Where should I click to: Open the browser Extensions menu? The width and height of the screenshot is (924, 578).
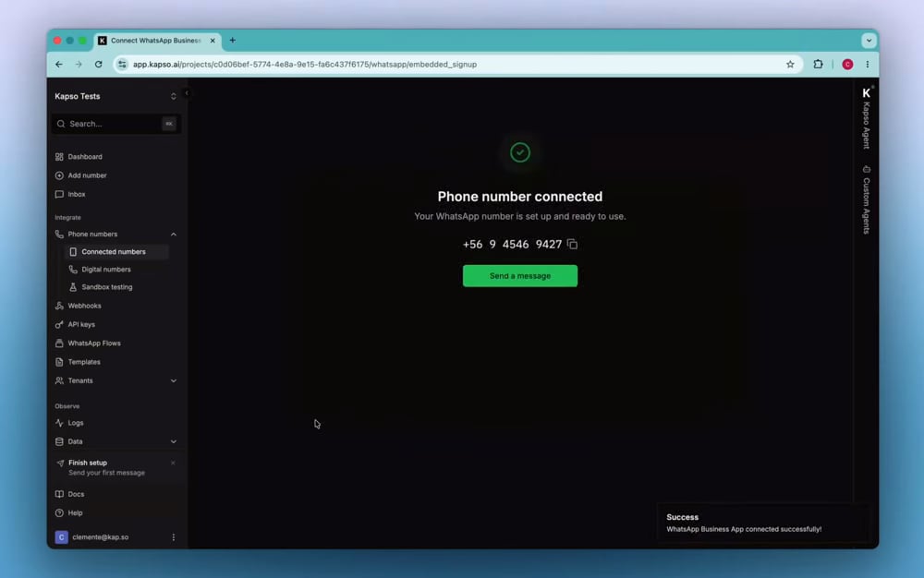pos(818,64)
